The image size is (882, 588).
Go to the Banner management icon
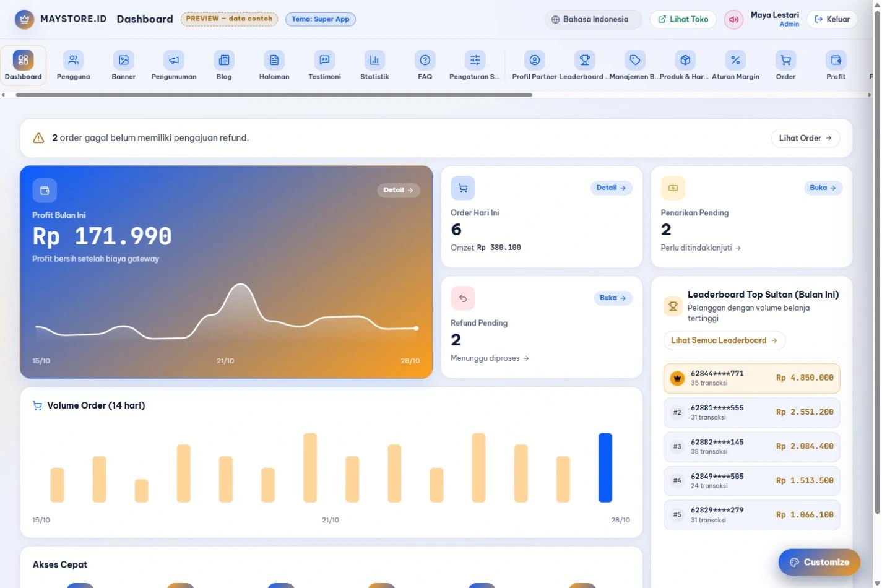pos(124,60)
